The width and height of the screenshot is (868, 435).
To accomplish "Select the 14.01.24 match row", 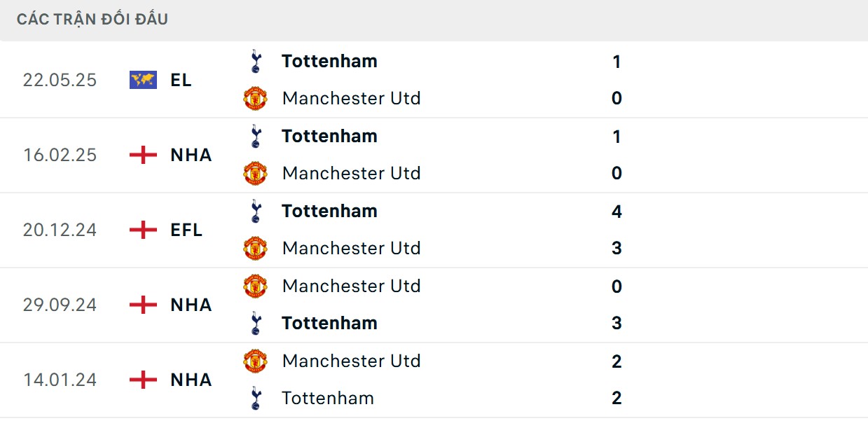I will (x=434, y=380).
